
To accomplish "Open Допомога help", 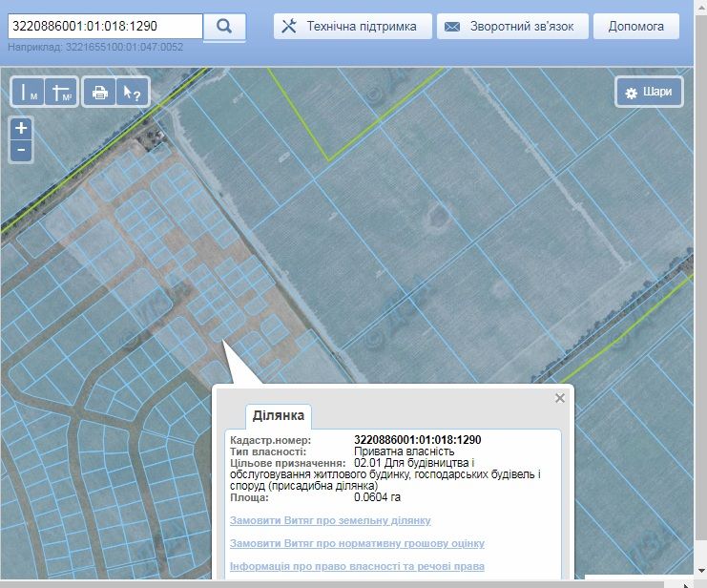I will [x=636, y=26].
